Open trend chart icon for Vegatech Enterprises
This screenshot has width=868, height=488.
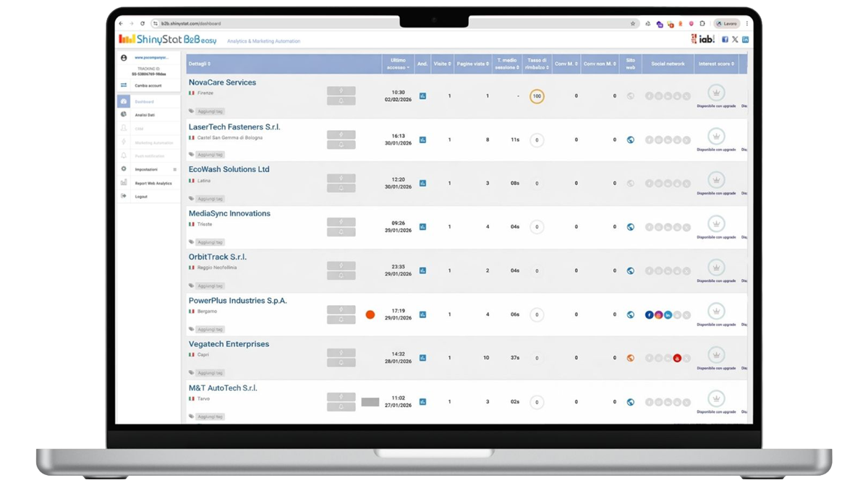point(422,358)
